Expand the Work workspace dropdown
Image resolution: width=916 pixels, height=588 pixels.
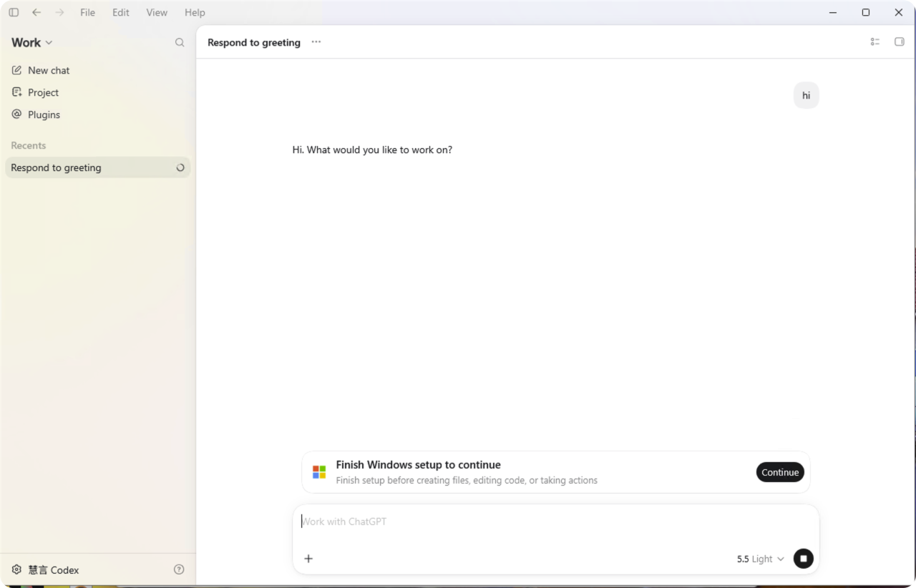tap(32, 43)
